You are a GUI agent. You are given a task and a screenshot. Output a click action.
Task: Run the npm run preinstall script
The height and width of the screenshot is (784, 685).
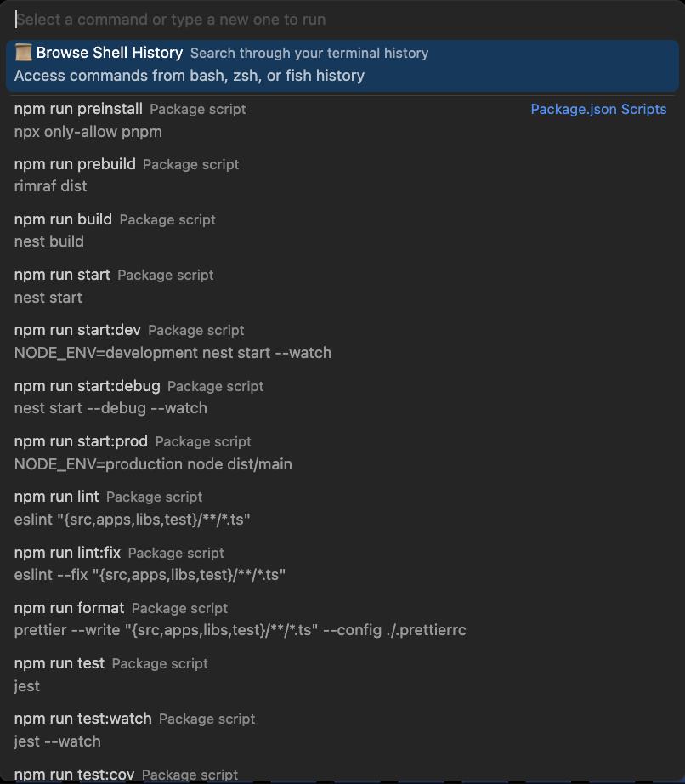click(x=78, y=110)
